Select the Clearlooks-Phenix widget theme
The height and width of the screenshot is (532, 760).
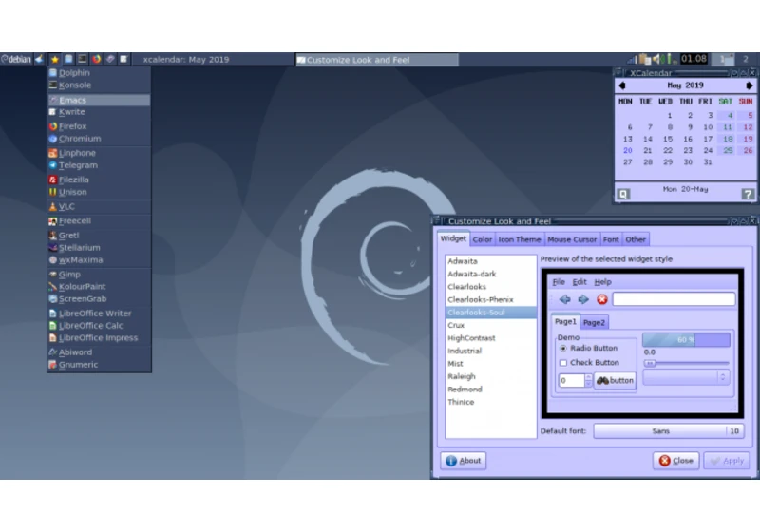tap(490, 299)
